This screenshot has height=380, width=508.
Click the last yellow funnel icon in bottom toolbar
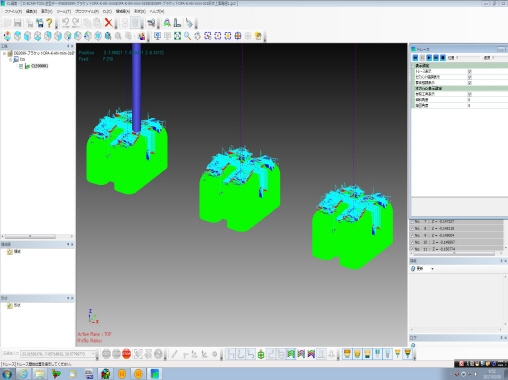pos(407,353)
